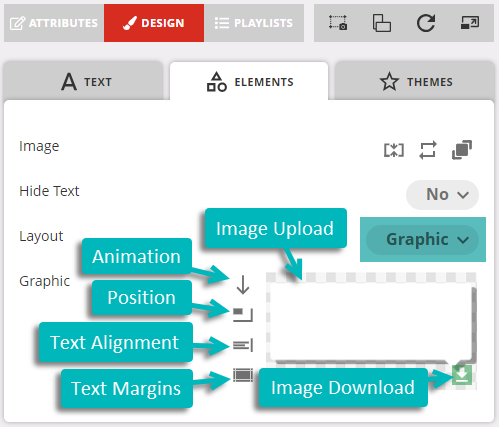Switch to the Attributes tab

(54, 23)
